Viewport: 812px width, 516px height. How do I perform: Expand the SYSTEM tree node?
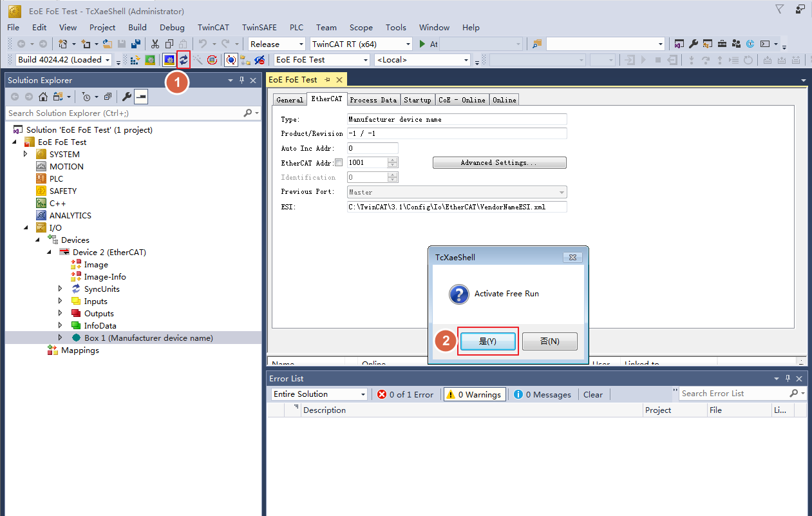pyautogui.click(x=26, y=154)
